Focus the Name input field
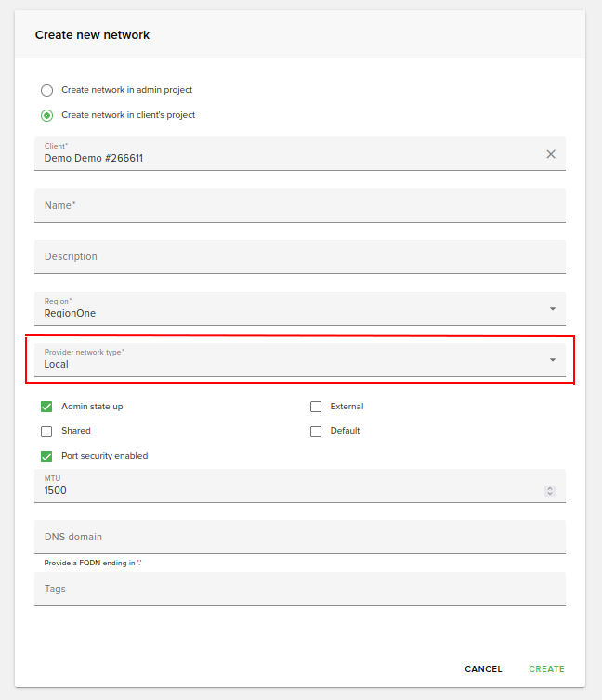 (x=299, y=205)
